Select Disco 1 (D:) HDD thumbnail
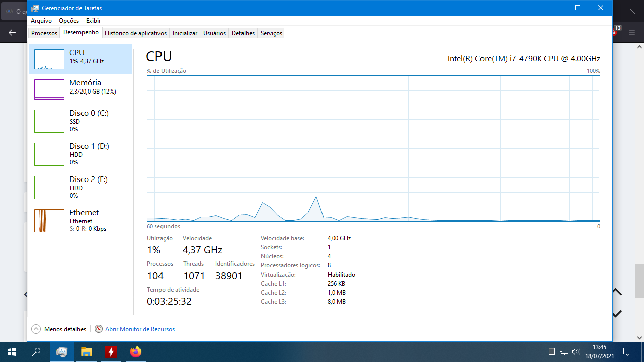Image resolution: width=644 pixels, height=362 pixels. tap(49, 154)
